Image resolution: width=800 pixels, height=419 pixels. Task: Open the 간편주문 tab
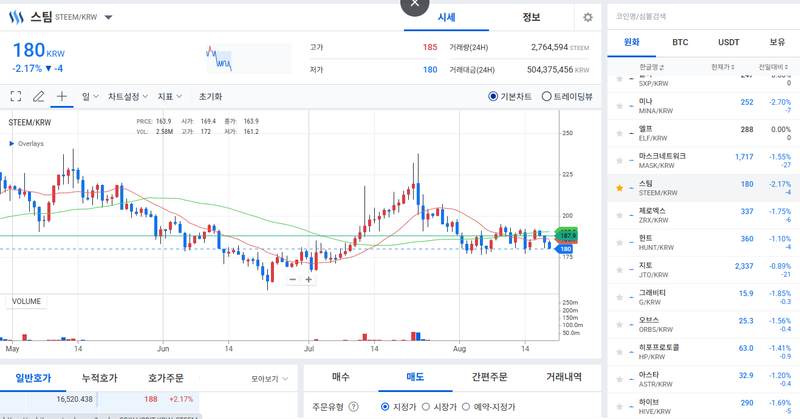[x=489, y=377]
